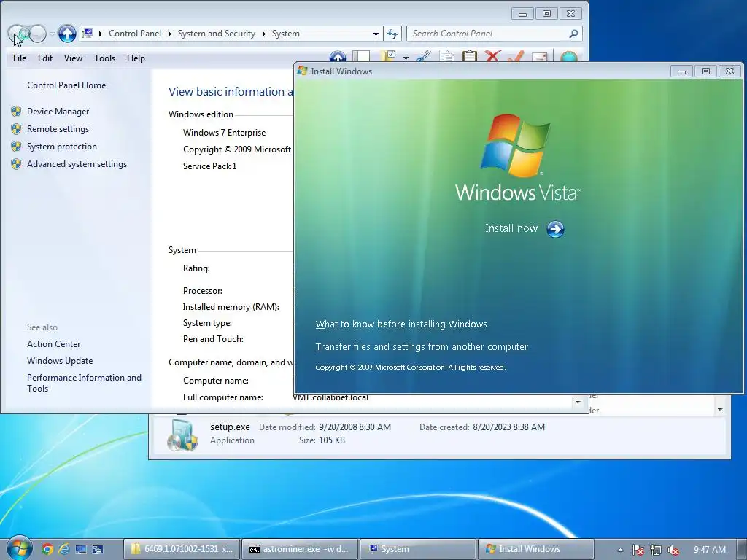Open Advanced system settings link

pos(77,164)
